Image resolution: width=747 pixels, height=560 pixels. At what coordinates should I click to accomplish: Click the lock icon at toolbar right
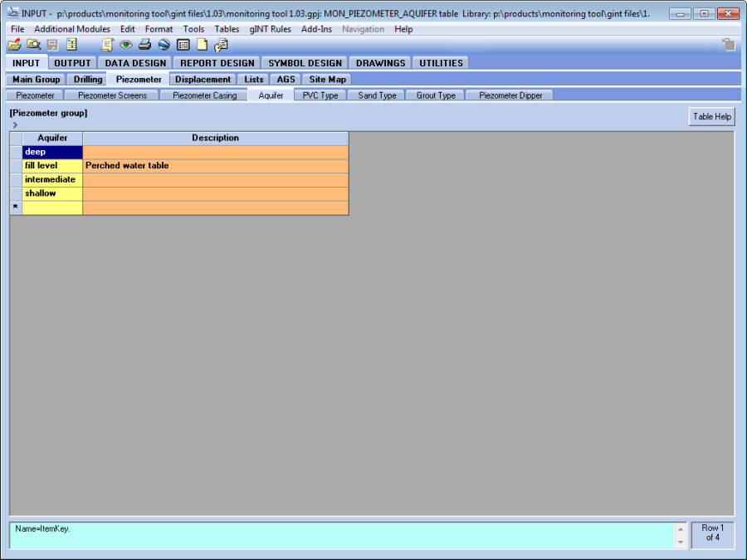728,45
